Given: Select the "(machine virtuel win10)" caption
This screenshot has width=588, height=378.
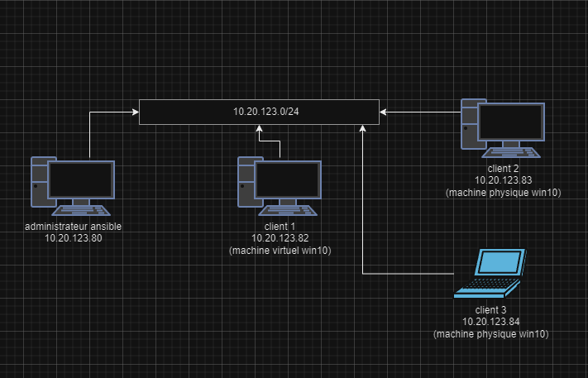Looking at the screenshot, I should click(x=280, y=251).
